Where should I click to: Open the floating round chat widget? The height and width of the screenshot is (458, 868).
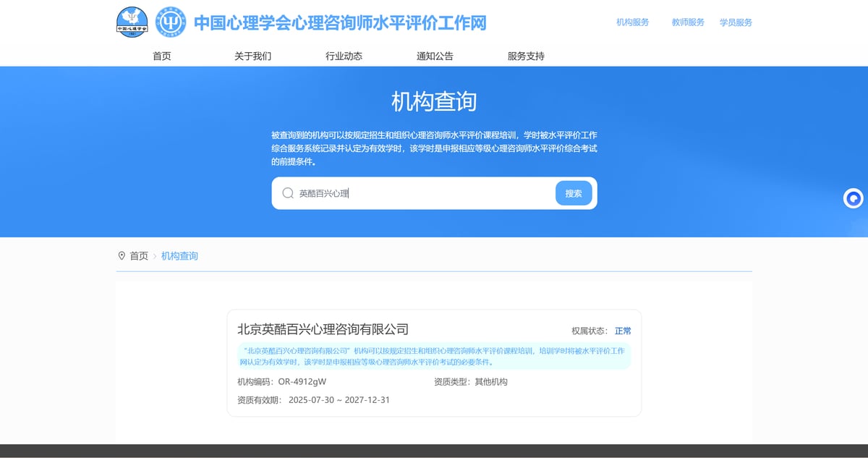[x=854, y=198]
